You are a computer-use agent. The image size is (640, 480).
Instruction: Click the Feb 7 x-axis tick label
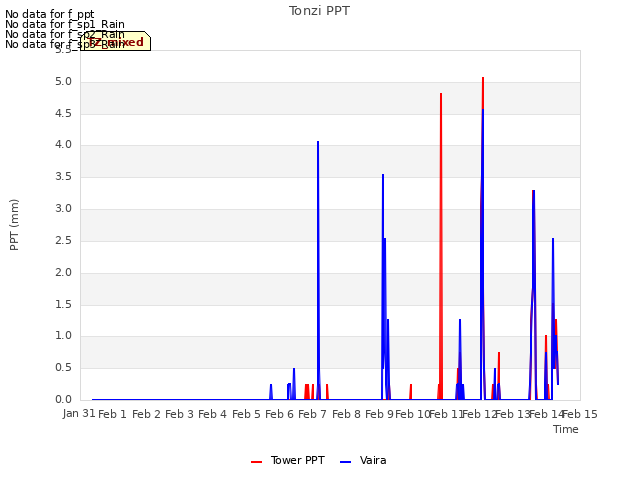pyautogui.click(x=313, y=414)
